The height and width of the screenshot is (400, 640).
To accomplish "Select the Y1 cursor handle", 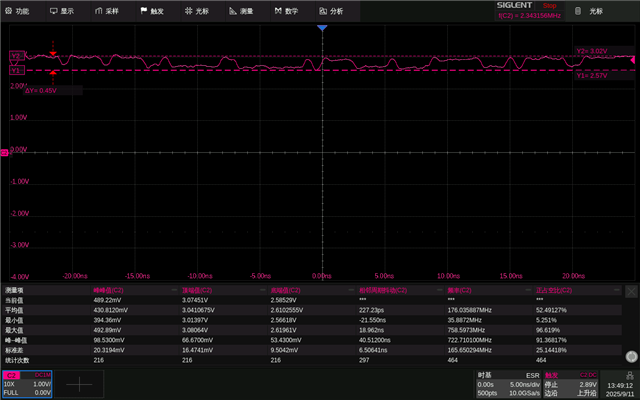I will click(x=16, y=71).
